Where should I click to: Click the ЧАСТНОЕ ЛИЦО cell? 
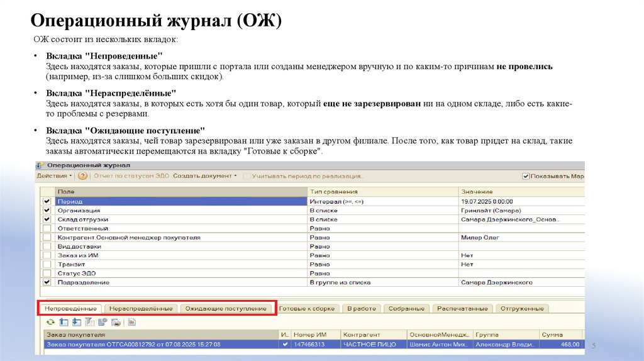(374, 344)
